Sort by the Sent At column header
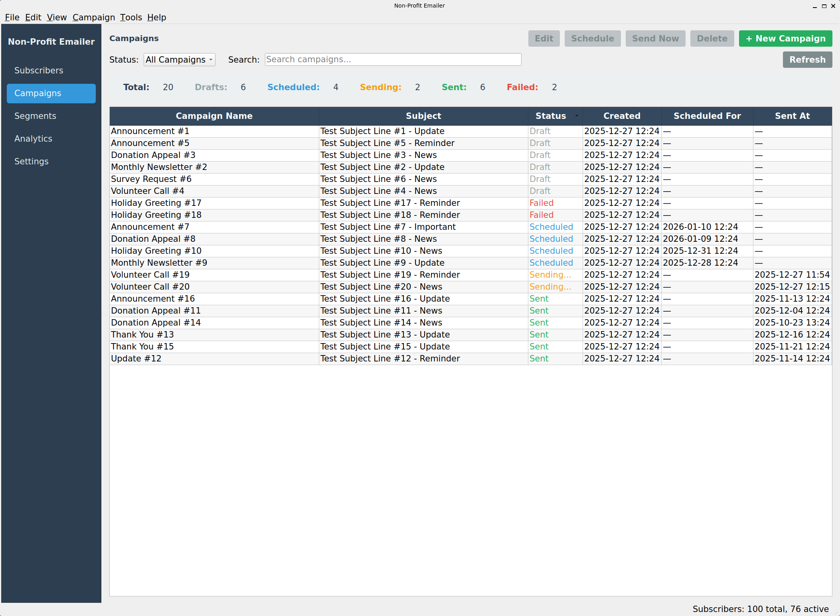 [x=792, y=116]
